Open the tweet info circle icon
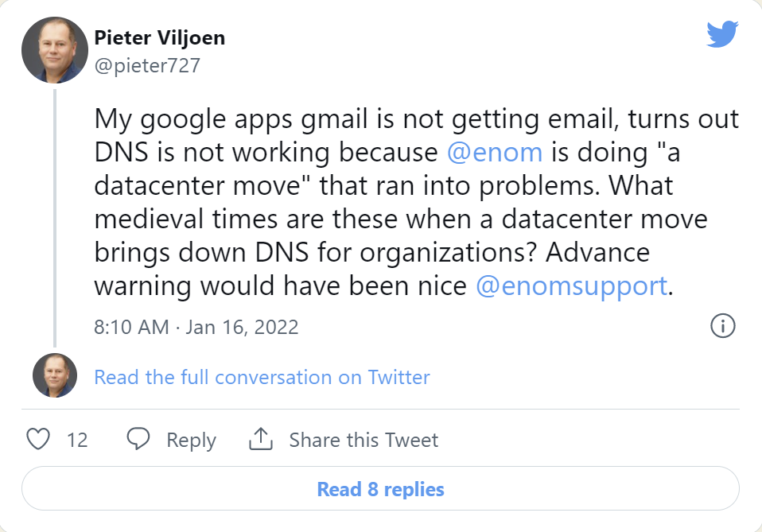The height and width of the screenshot is (532, 762). coord(722,326)
